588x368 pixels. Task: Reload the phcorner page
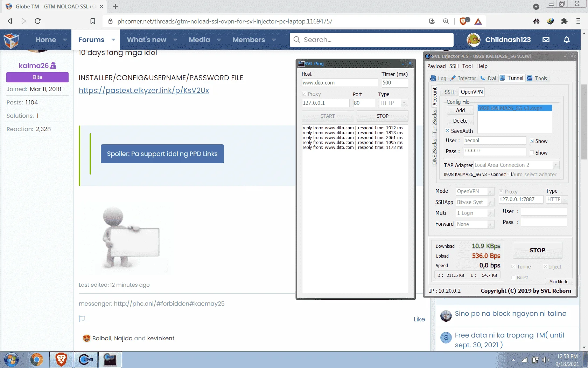pyautogui.click(x=38, y=21)
